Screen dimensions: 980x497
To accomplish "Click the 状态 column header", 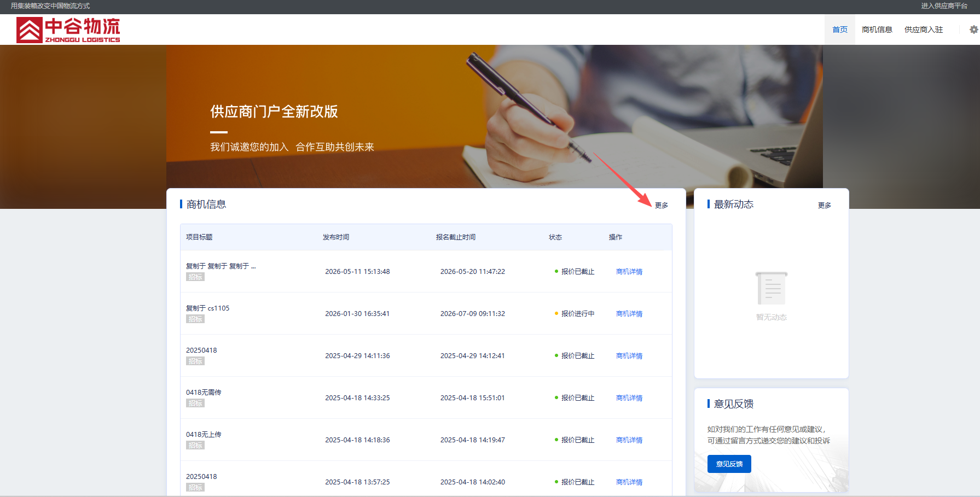I will 555,237.
